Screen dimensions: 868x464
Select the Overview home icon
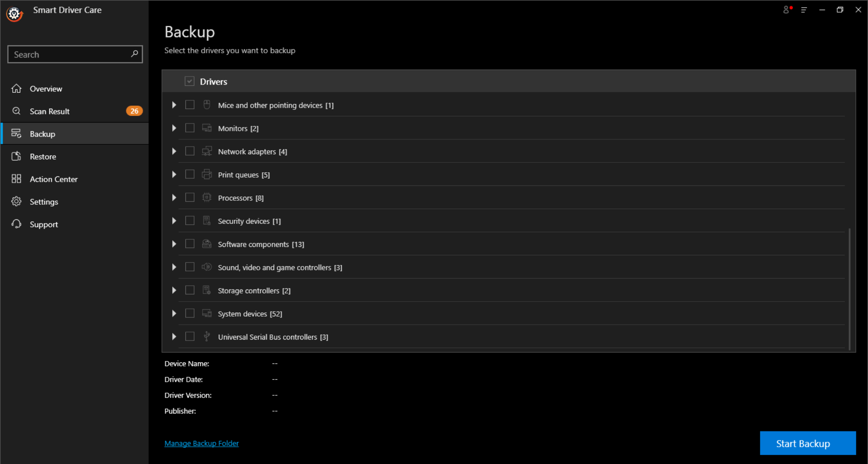click(x=16, y=89)
